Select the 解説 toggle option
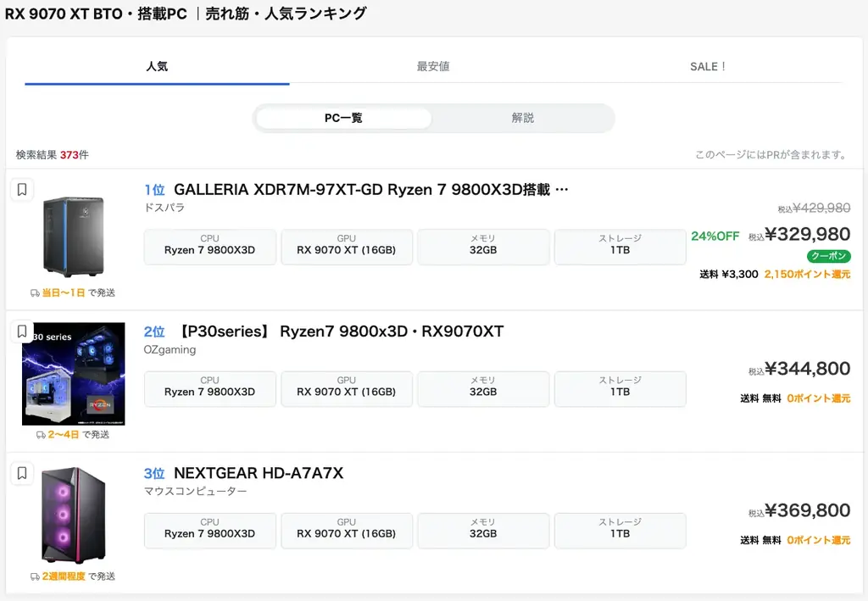 coord(522,119)
